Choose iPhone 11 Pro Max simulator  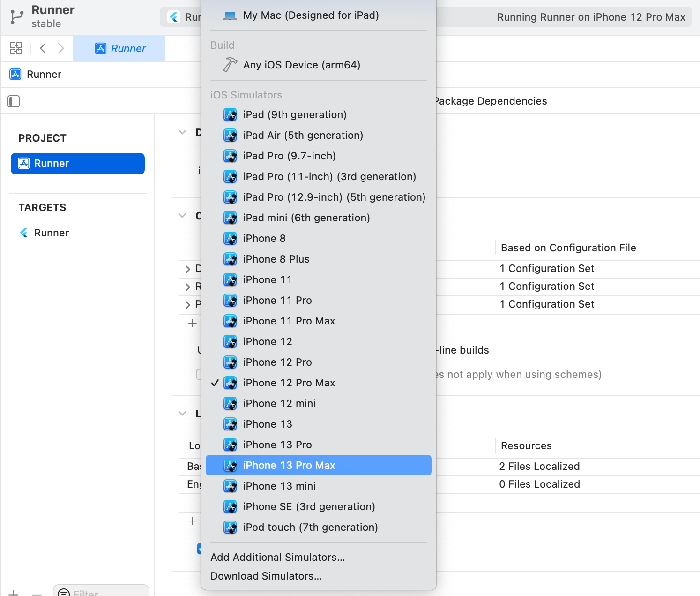318,321
